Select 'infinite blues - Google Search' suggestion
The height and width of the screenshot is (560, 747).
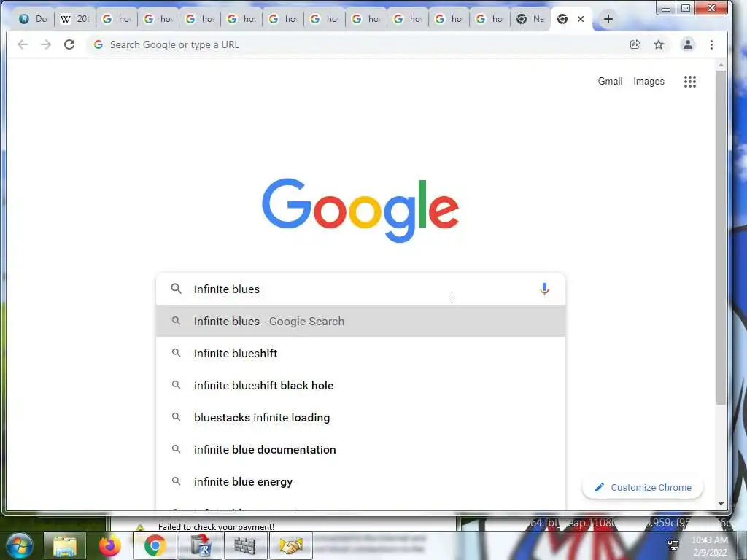coord(360,321)
